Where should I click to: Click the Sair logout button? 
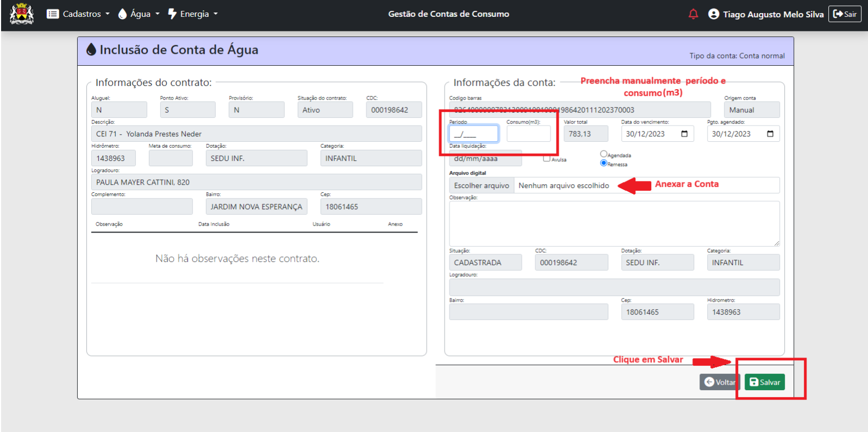coord(845,14)
